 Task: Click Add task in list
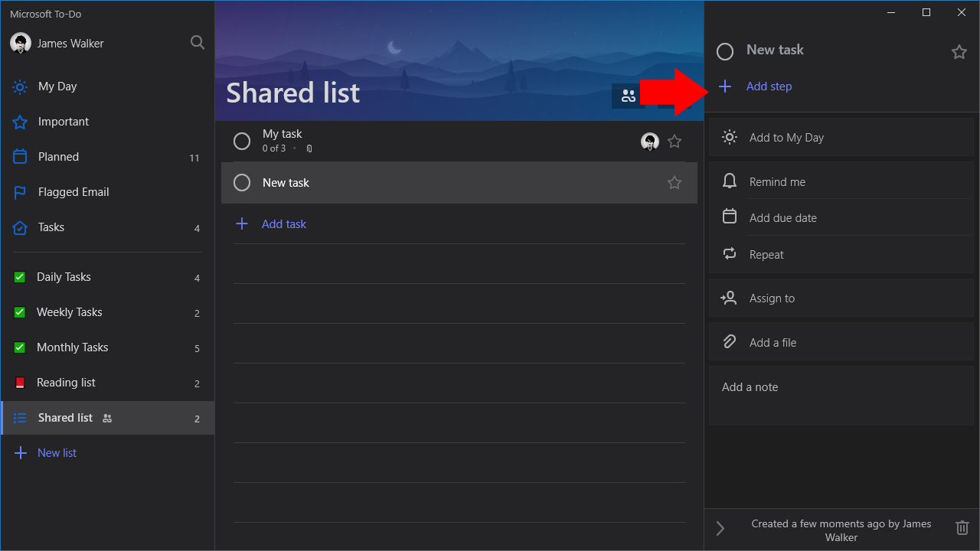click(459, 224)
